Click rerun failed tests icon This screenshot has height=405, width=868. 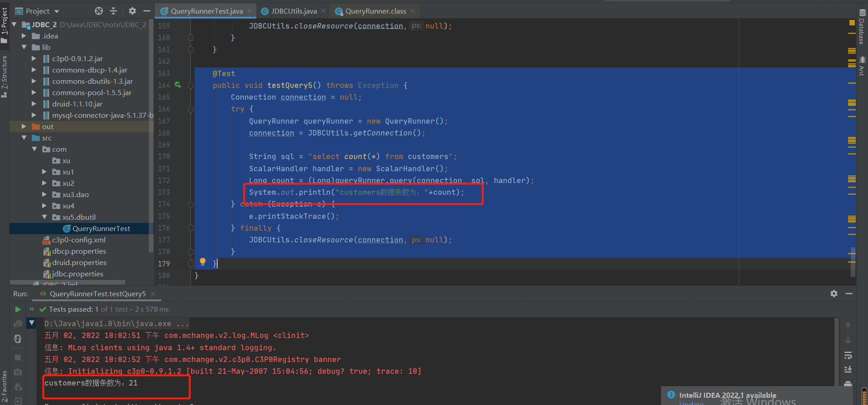click(18, 323)
